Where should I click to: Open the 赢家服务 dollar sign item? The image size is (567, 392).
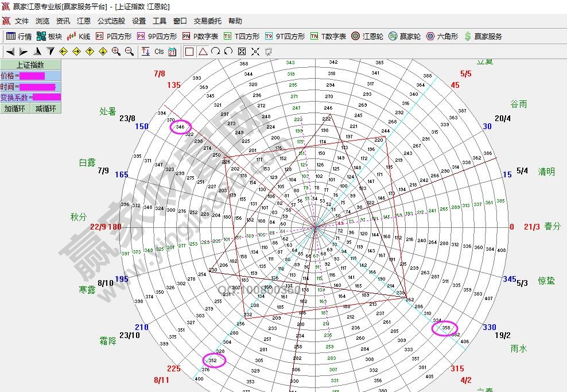click(x=483, y=36)
